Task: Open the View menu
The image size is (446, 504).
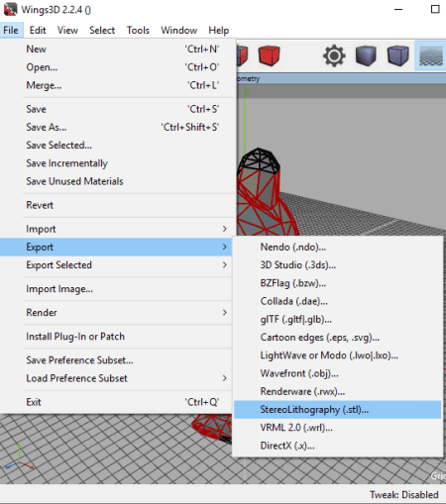Action: [x=67, y=31]
